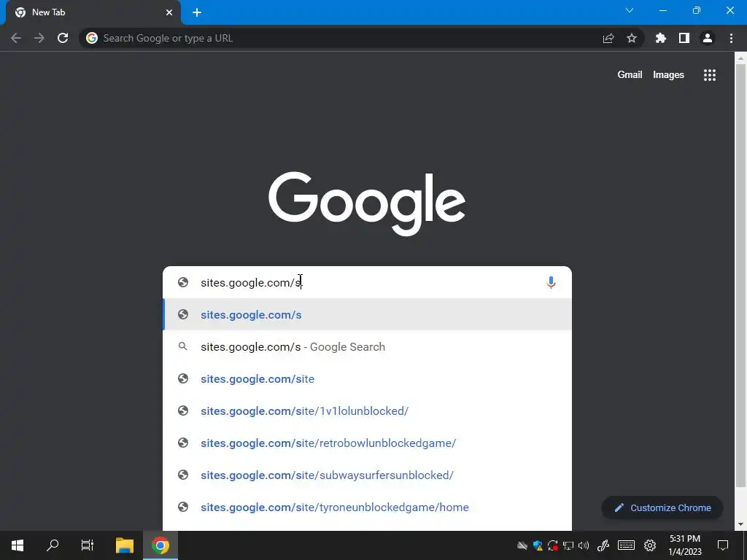Image resolution: width=747 pixels, height=560 pixels.
Task: Close the New Tab tab
Action: 169,12
